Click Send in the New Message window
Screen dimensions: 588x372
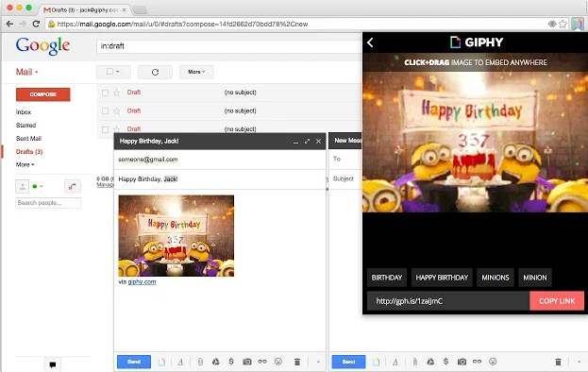click(x=348, y=362)
